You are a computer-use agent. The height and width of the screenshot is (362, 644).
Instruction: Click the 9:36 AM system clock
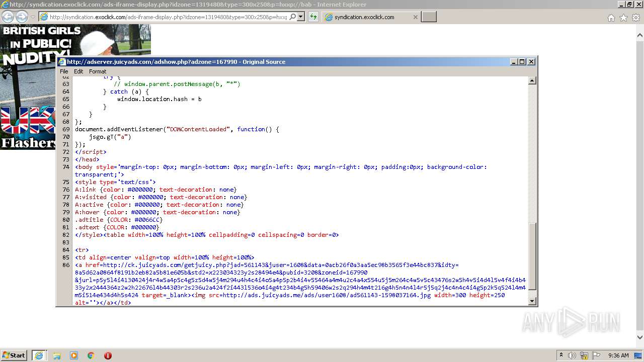tap(618, 355)
